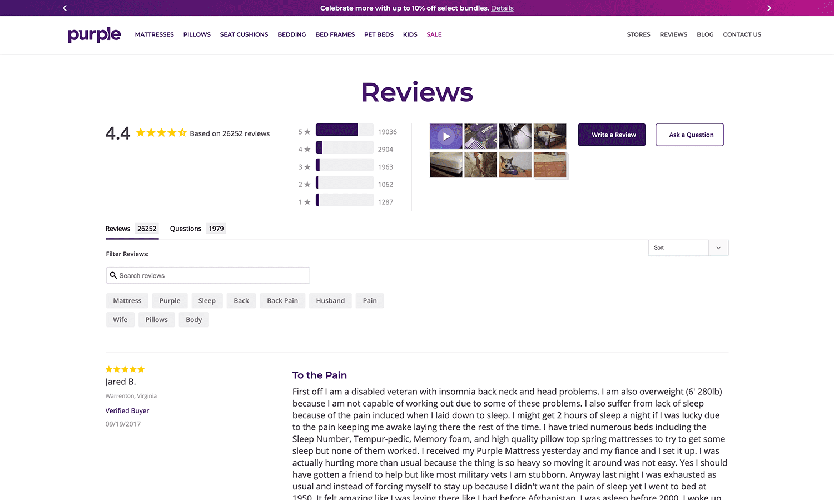This screenshot has height=500, width=834.
Task: Open the bed frame photo thumbnail
Action: (550, 136)
